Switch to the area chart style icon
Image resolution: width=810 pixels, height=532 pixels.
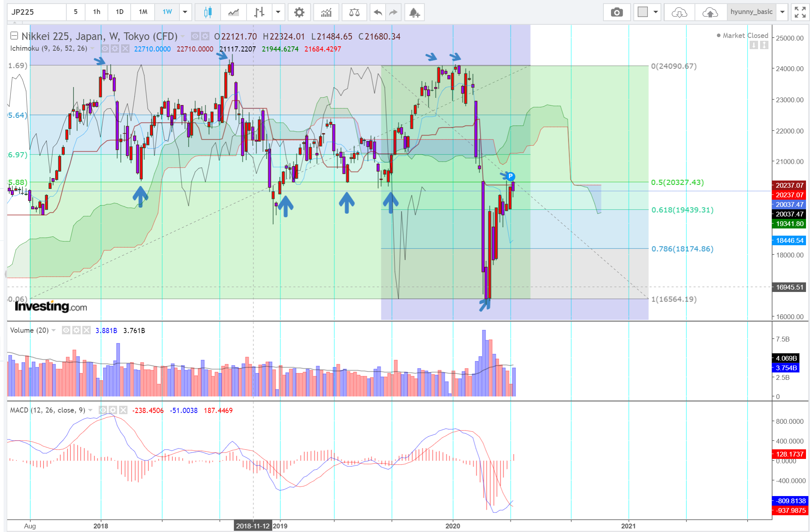coord(233,12)
